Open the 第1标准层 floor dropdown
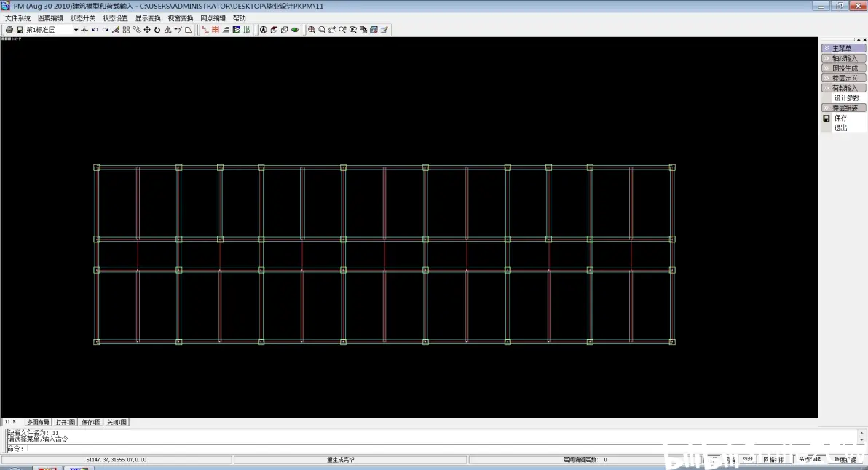The width and height of the screenshot is (868, 470). pyautogui.click(x=76, y=30)
